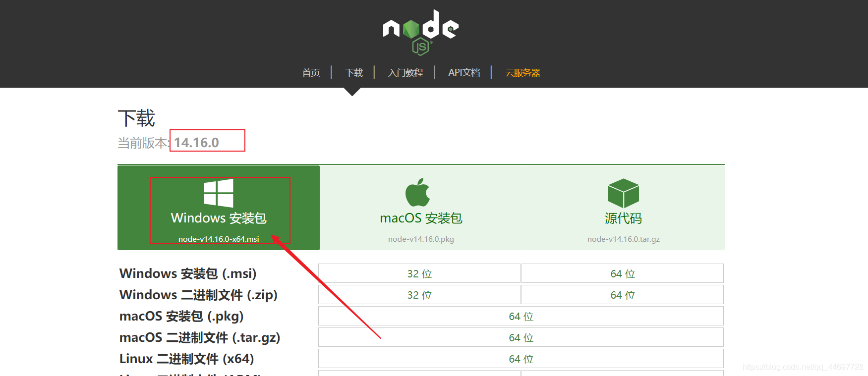Click the Windows 安装包 (.msi) row label
868x376 pixels.
point(188,273)
